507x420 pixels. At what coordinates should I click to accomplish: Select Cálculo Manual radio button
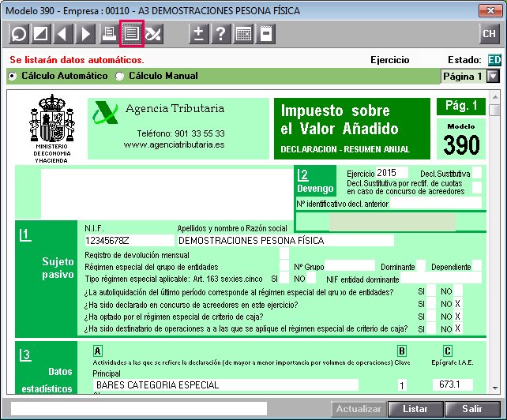119,76
